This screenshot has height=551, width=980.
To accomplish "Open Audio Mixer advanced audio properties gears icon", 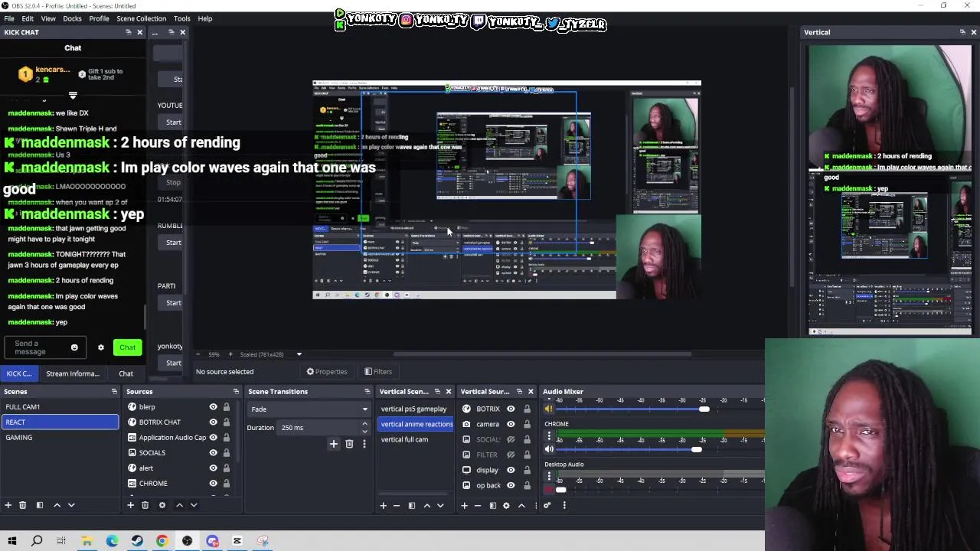I will coord(547,505).
